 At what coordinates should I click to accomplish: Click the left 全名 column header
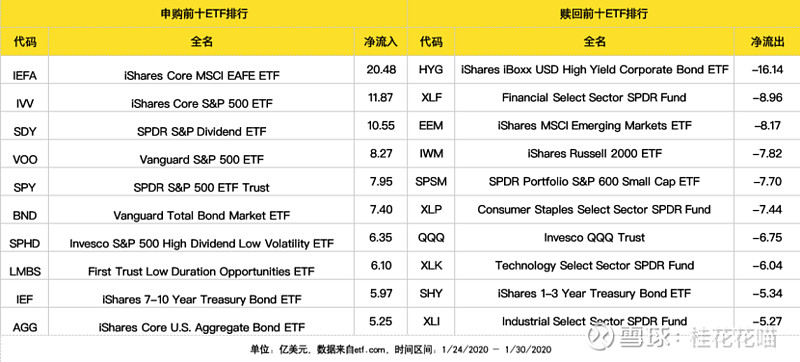click(x=202, y=42)
